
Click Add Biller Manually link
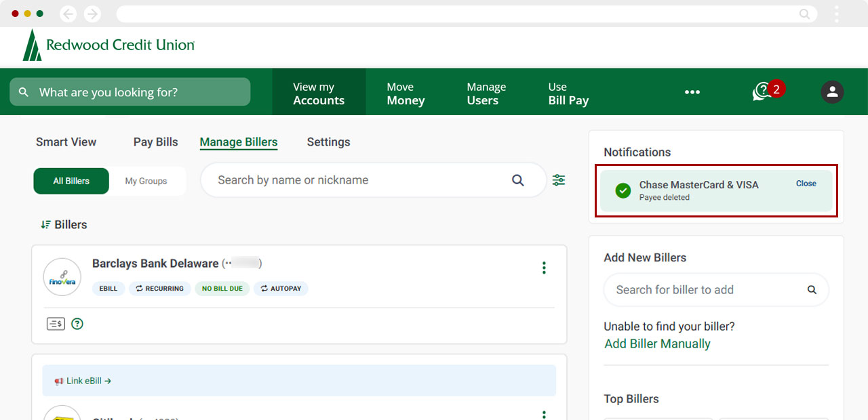(656, 343)
